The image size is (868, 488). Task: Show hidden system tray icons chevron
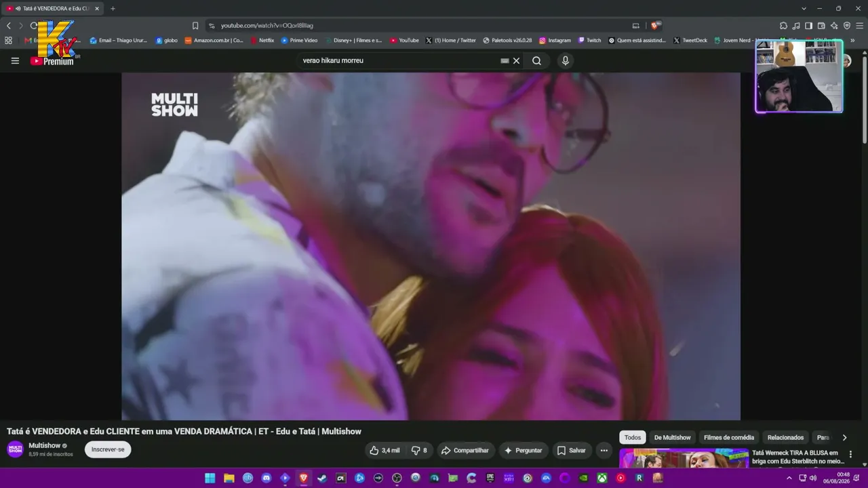[789, 478]
